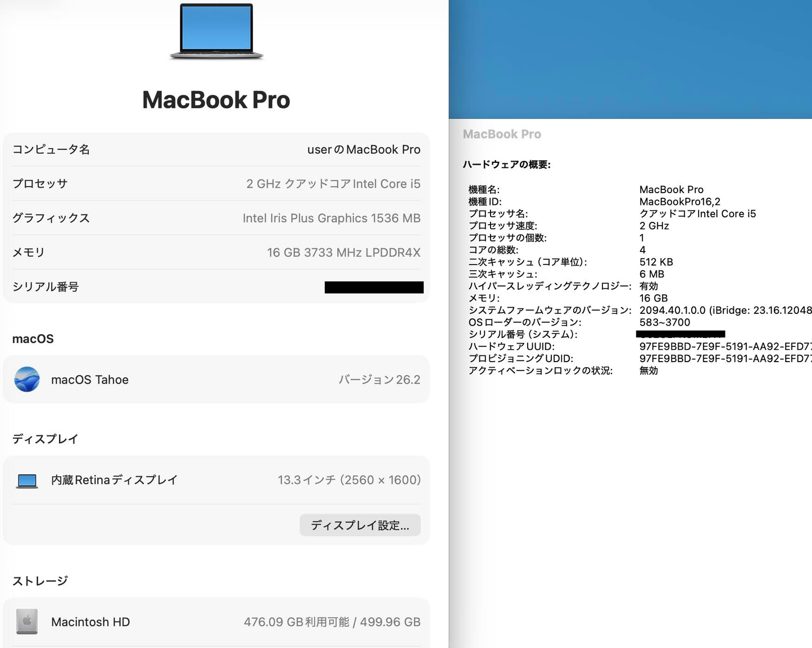This screenshot has width=812, height=648.
Task: Click the ストレージ section heading
Action: [x=40, y=581]
